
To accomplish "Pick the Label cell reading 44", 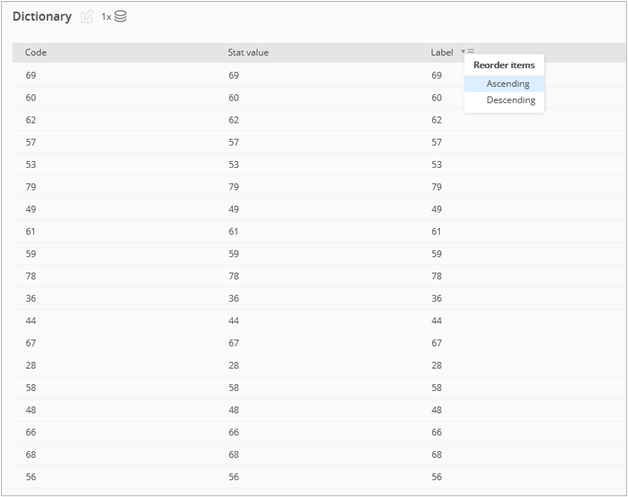I will coord(437,320).
